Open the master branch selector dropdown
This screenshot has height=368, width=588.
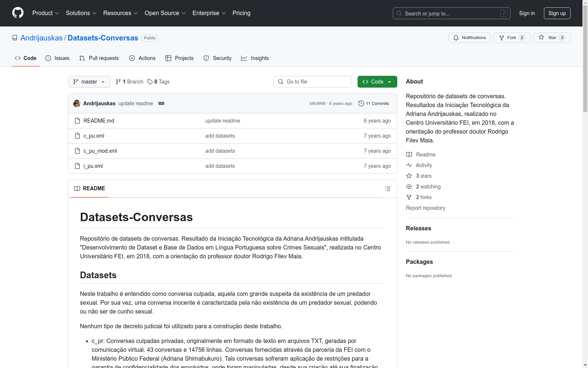tap(89, 82)
